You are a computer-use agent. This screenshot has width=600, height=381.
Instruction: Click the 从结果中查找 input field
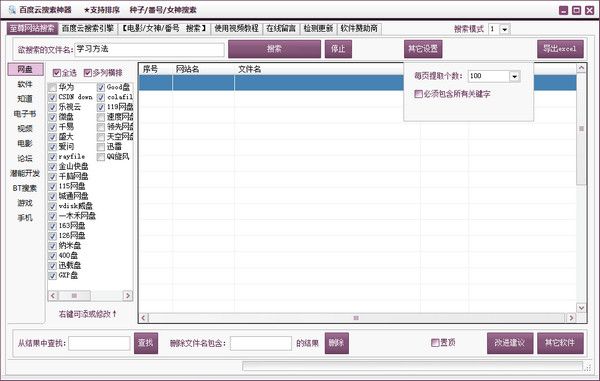coord(99,343)
